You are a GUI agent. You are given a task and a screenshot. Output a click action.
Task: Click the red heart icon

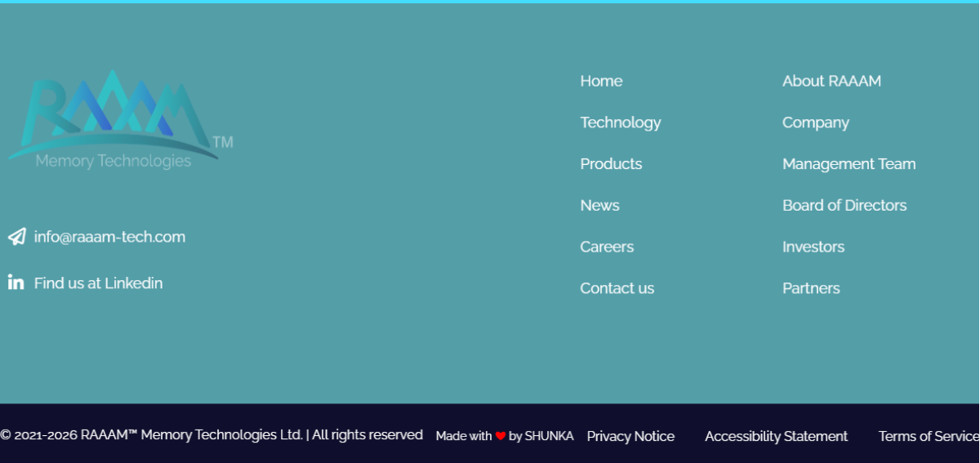tap(501, 436)
